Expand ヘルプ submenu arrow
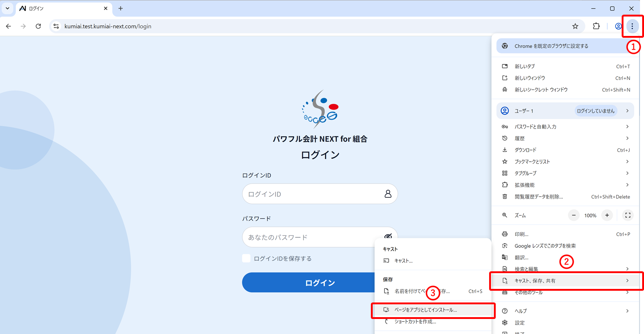 [627, 311]
